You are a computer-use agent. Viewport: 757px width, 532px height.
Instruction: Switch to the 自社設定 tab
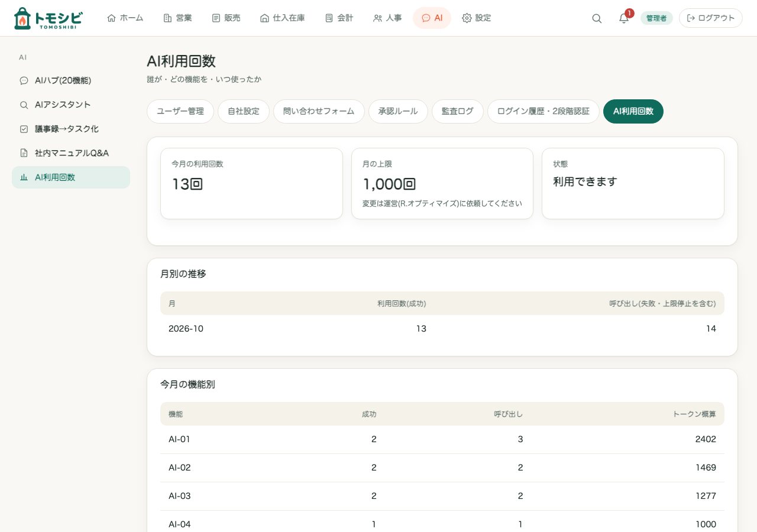[x=244, y=111]
